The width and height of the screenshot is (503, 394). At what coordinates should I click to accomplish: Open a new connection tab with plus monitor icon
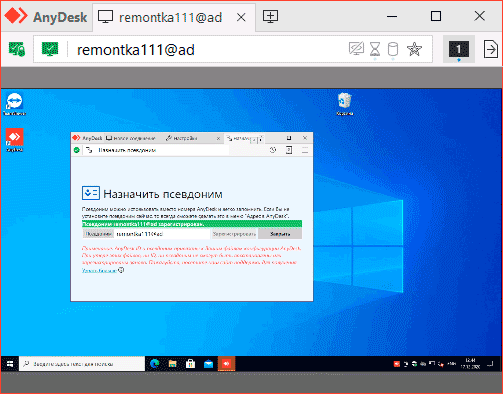pos(270,16)
